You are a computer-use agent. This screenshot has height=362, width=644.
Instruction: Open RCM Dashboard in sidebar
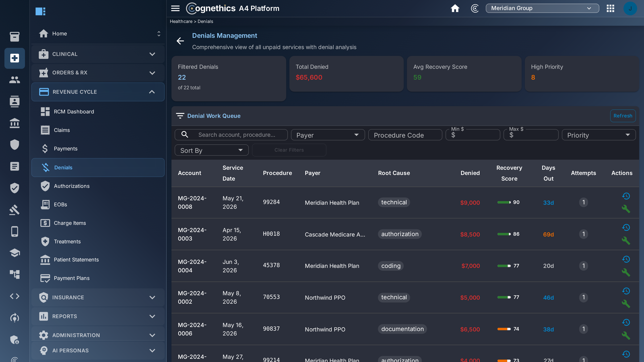coord(98,111)
